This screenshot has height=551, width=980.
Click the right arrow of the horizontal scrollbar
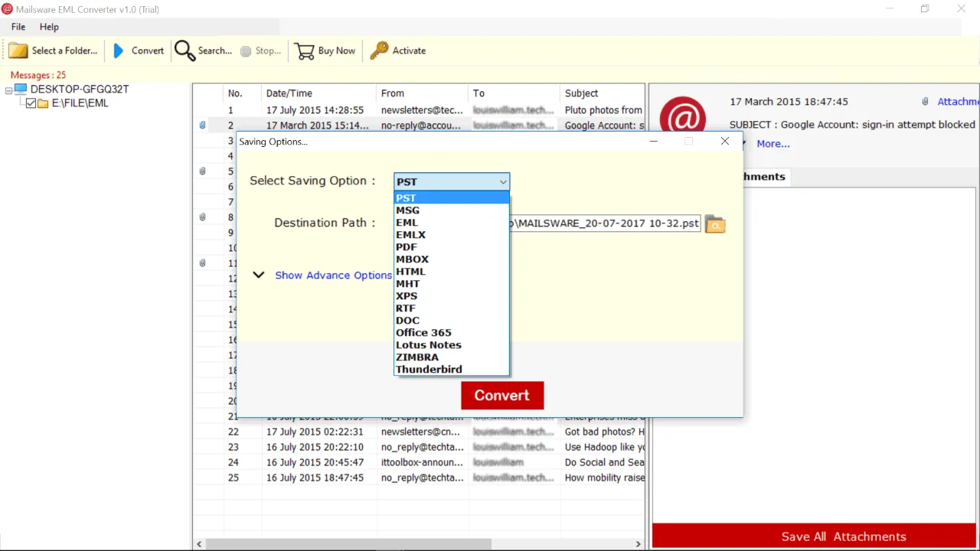tap(639, 544)
